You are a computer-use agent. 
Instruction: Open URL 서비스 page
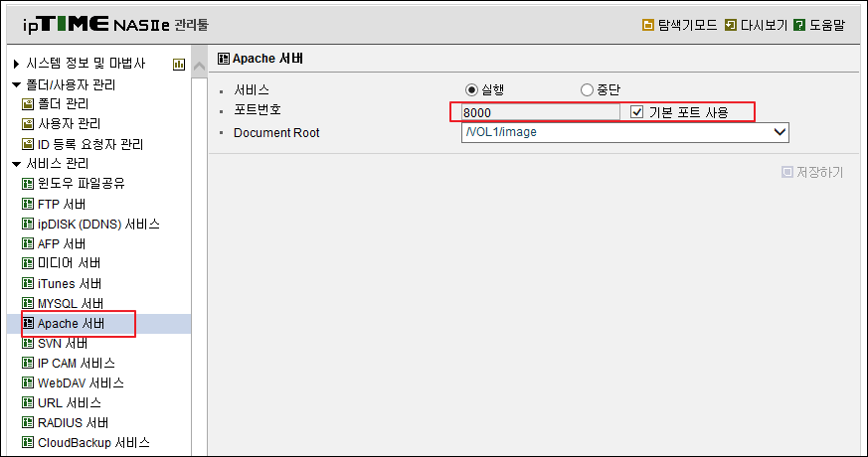tap(70, 402)
